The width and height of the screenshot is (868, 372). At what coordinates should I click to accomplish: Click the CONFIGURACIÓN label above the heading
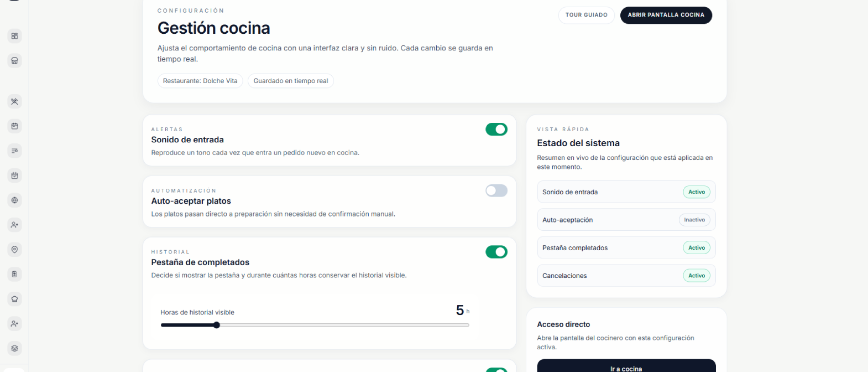(x=191, y=11)
